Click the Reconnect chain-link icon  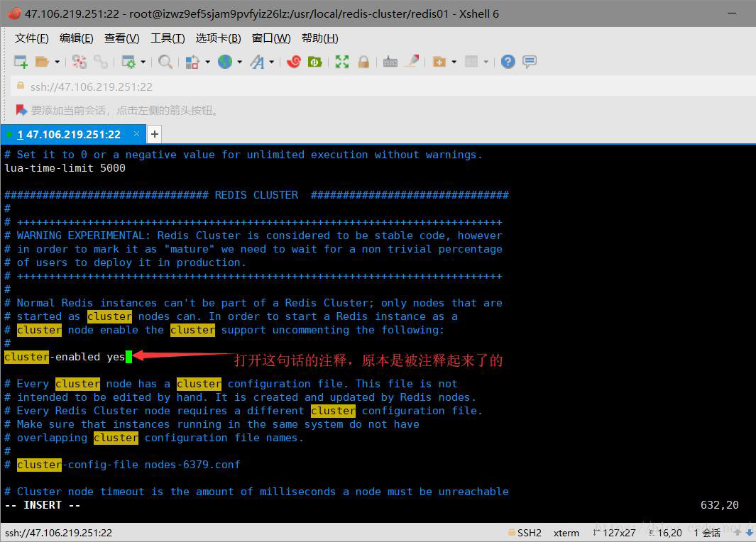tap(101, 62)
